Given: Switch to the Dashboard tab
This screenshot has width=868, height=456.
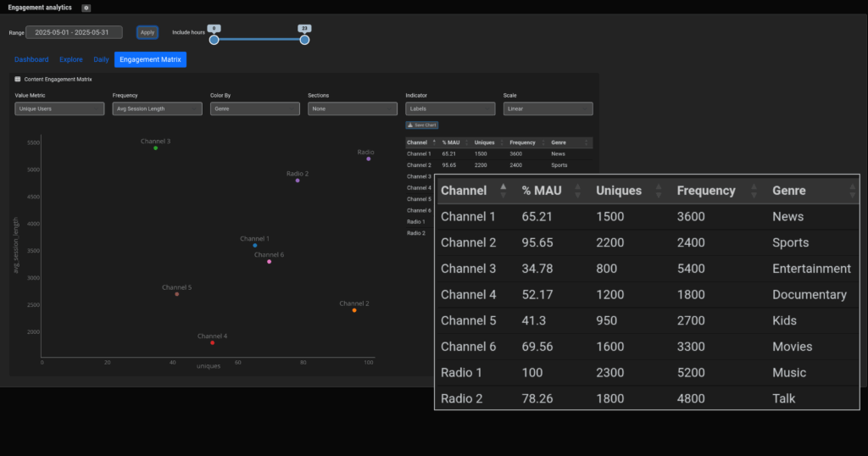Looking at the screenshot, I should (31, 60).
